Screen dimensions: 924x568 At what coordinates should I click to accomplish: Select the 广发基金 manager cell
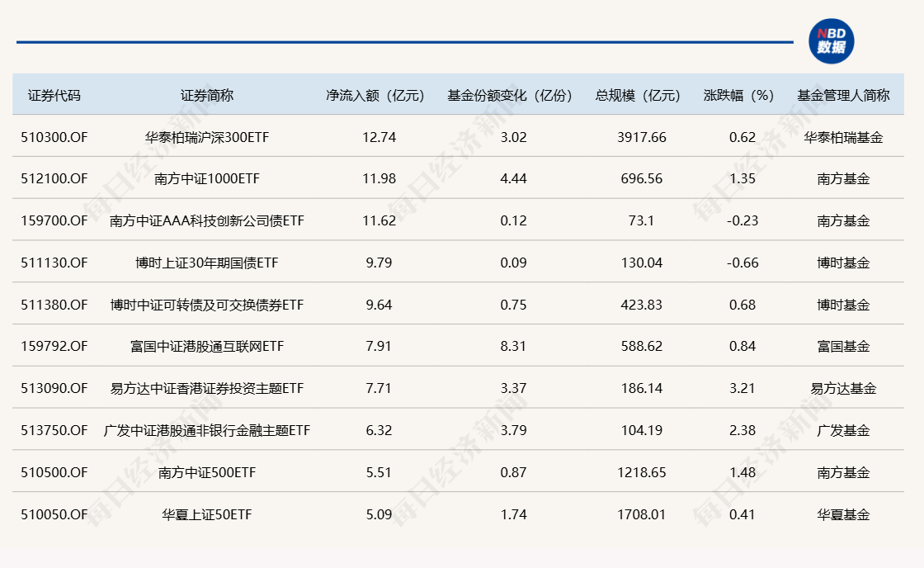click(x=843, y=431)
